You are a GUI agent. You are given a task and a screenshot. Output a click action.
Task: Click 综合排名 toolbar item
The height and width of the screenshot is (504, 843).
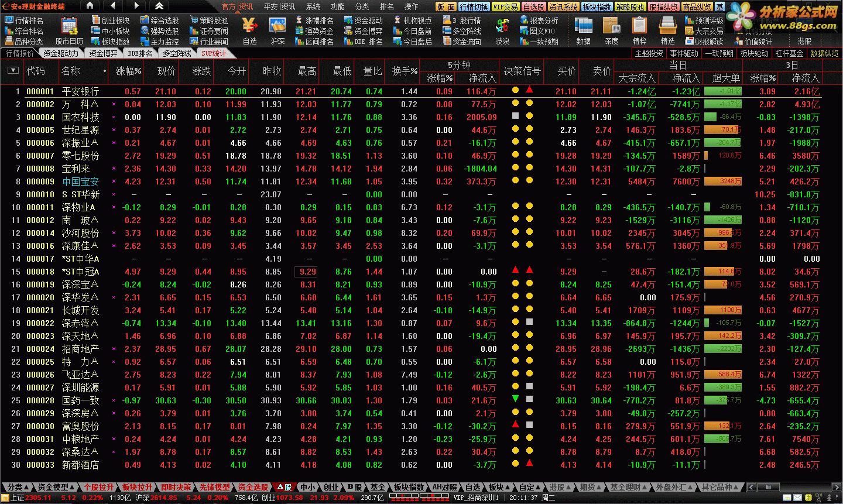tap(24, 31)
